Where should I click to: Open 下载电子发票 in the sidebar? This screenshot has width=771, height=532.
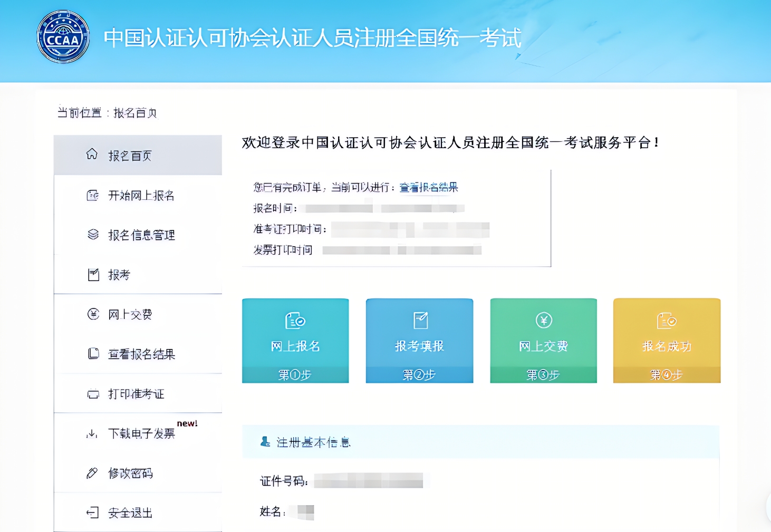(x=138, y=433)
